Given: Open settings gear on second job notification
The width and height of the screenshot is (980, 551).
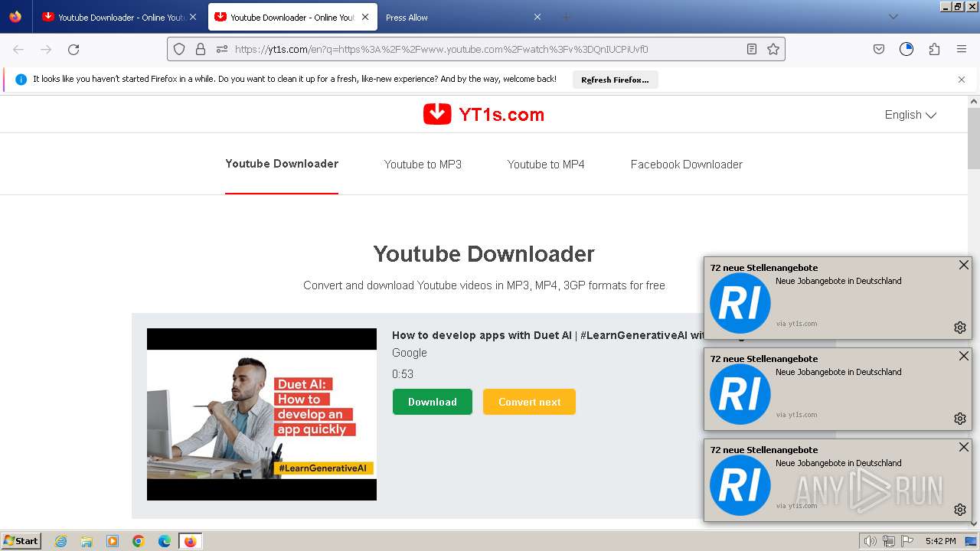Looking at the screenshot, I should point(960,419).
